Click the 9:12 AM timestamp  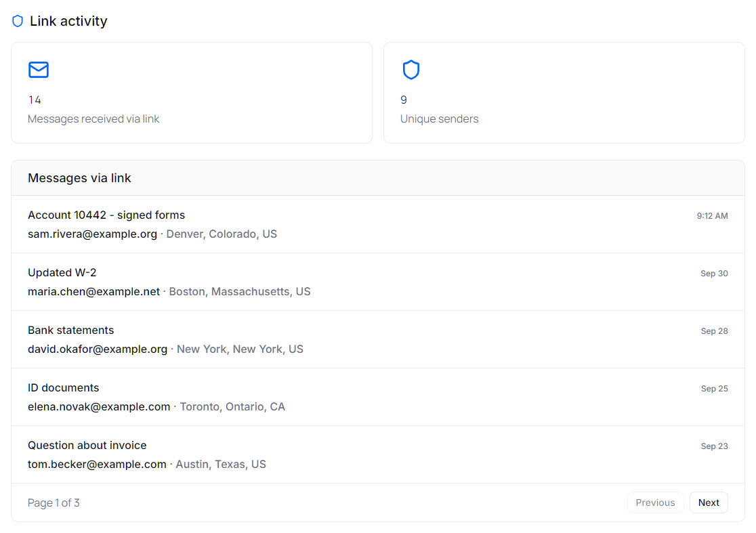(712, 216)
